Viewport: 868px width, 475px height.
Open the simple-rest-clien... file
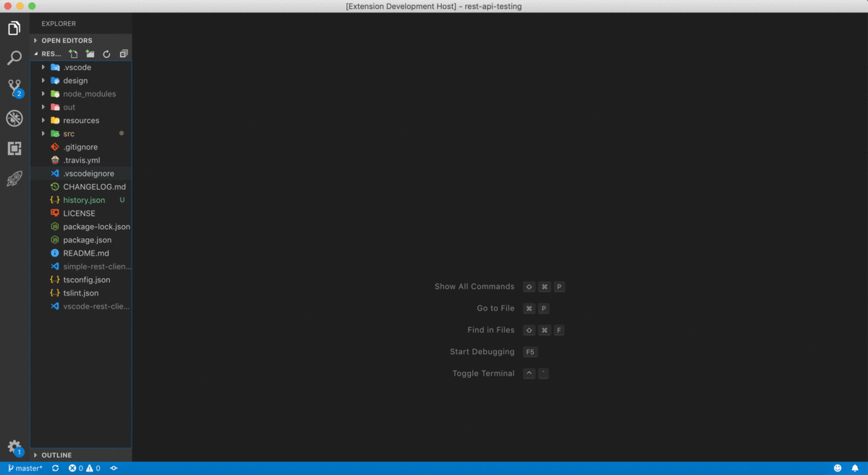pos(81,266)
